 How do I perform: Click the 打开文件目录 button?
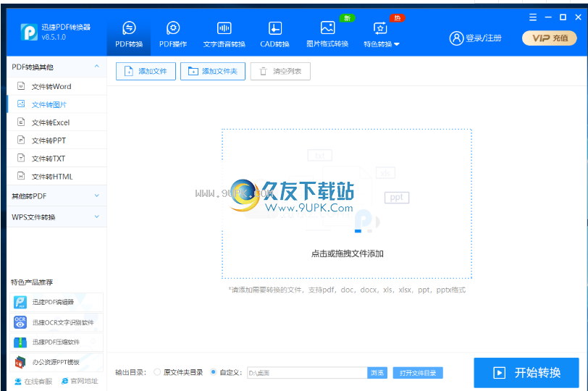418,373
